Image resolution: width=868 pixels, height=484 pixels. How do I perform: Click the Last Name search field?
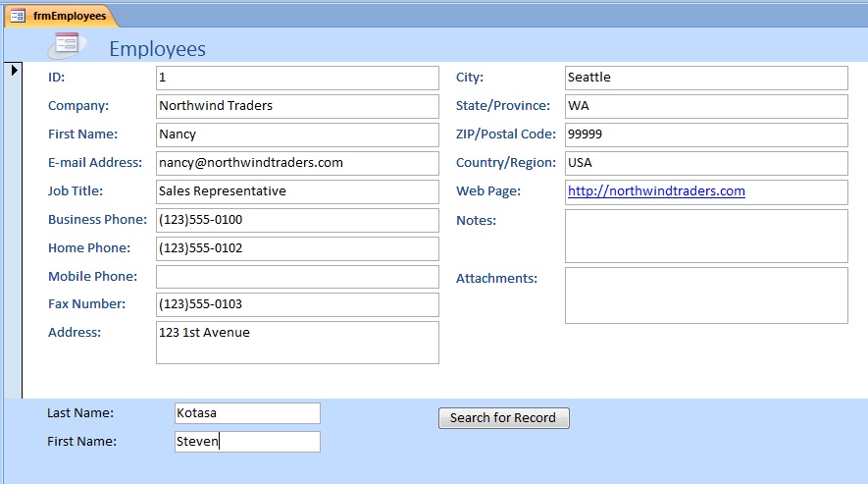pyautogui.click(x=247, y=413)
